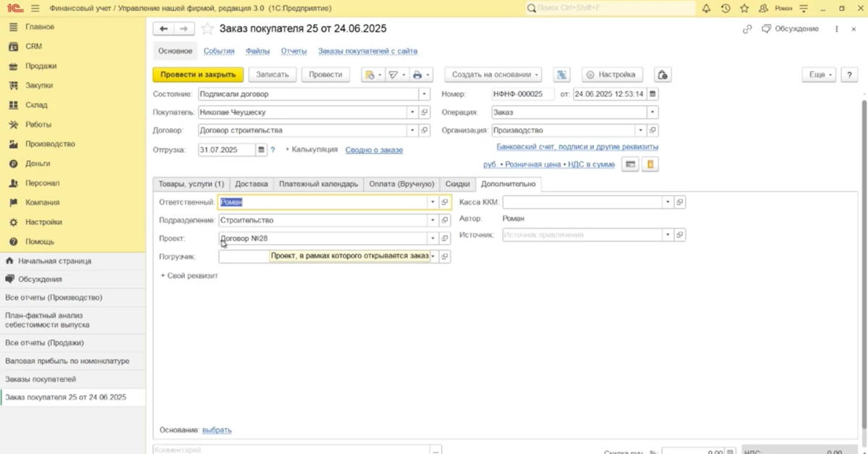The height and width of the screenshot is (454, 868).
Task: Open Файлы section link
Action: 258,51
